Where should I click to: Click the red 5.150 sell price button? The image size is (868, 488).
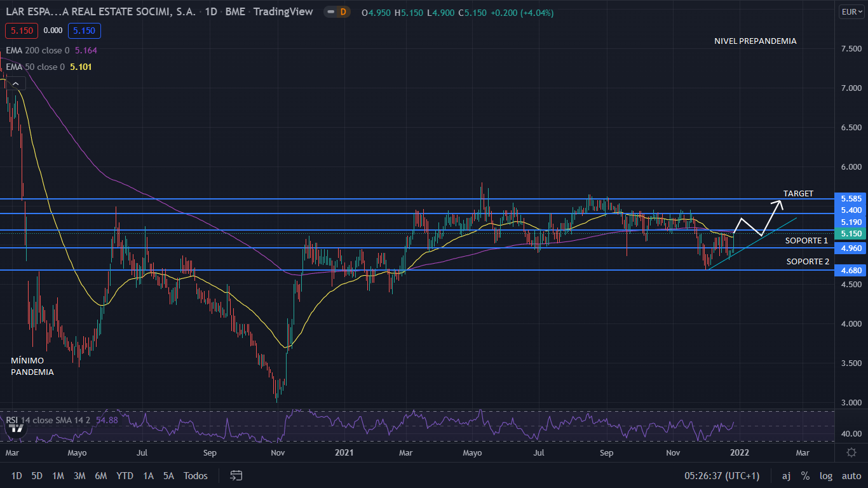22,30
